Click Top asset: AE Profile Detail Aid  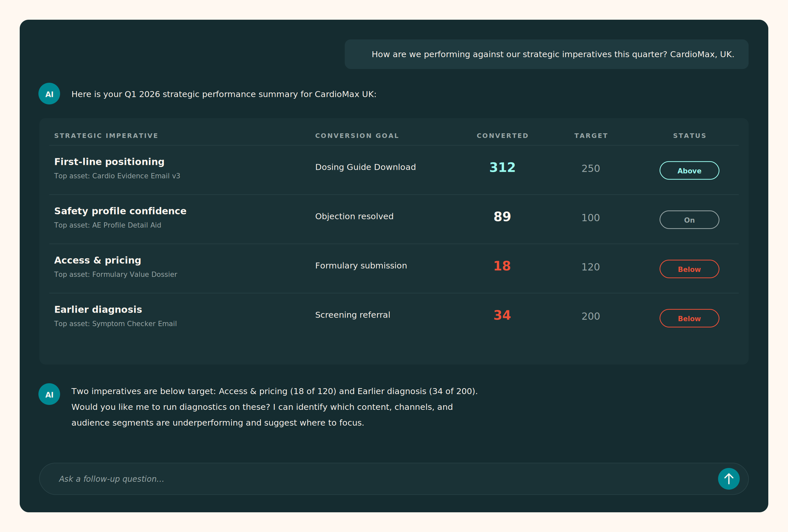(x=107, y=225)
